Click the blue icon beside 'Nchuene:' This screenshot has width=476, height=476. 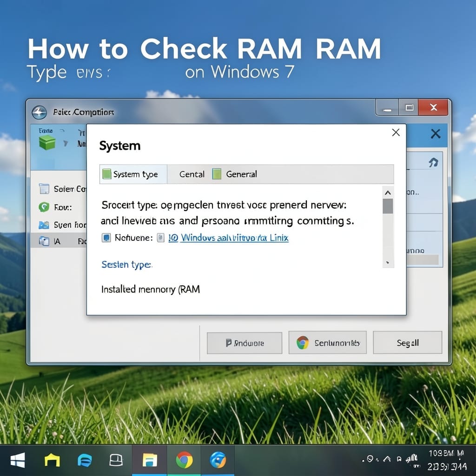pyautogui.click(x=106, y=238)
